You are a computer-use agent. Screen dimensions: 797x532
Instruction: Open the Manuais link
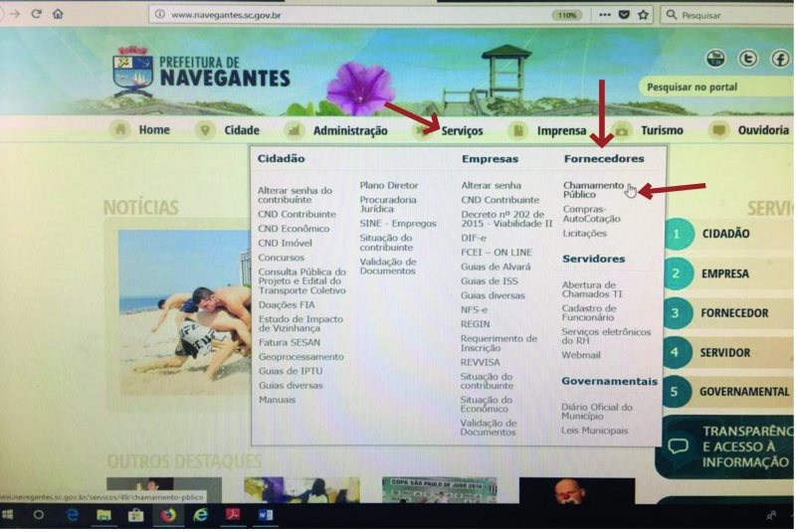click(277, 400)
